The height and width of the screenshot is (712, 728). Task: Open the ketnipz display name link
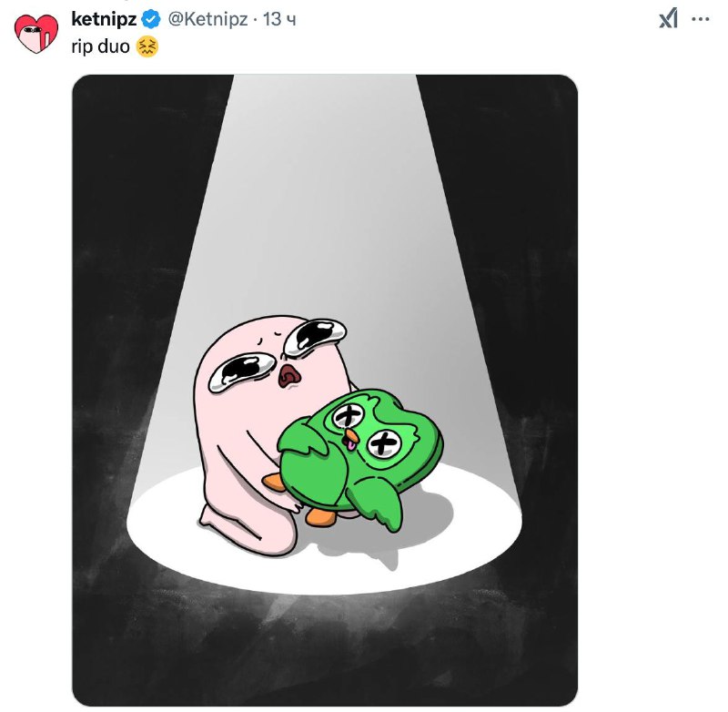pos(104,19)
